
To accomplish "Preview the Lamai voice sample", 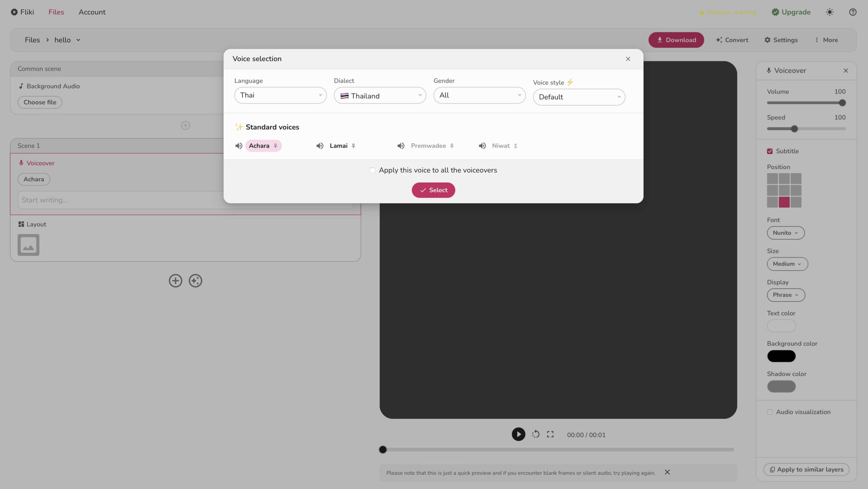I will click(x=320, y=146).
